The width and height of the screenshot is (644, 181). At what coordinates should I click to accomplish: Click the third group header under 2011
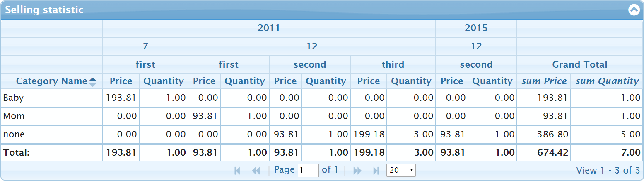pyautogui.click(x=393, y=64)
